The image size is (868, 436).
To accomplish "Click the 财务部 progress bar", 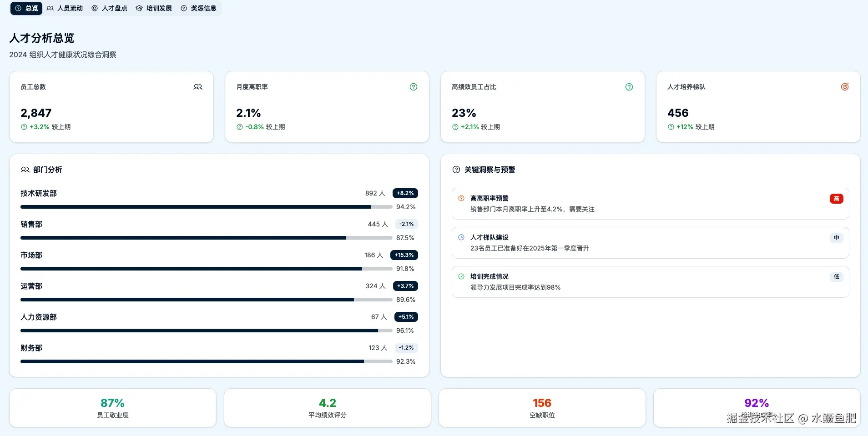I will coord(206,361).
